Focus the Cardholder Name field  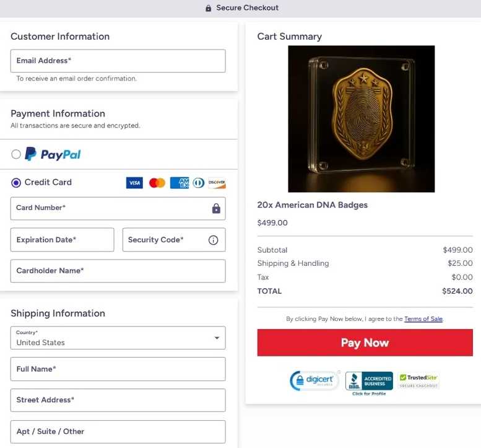coord(118,271)
